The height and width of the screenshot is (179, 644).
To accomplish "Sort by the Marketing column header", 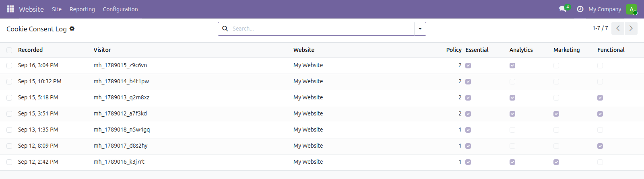I will coord(566,50).
